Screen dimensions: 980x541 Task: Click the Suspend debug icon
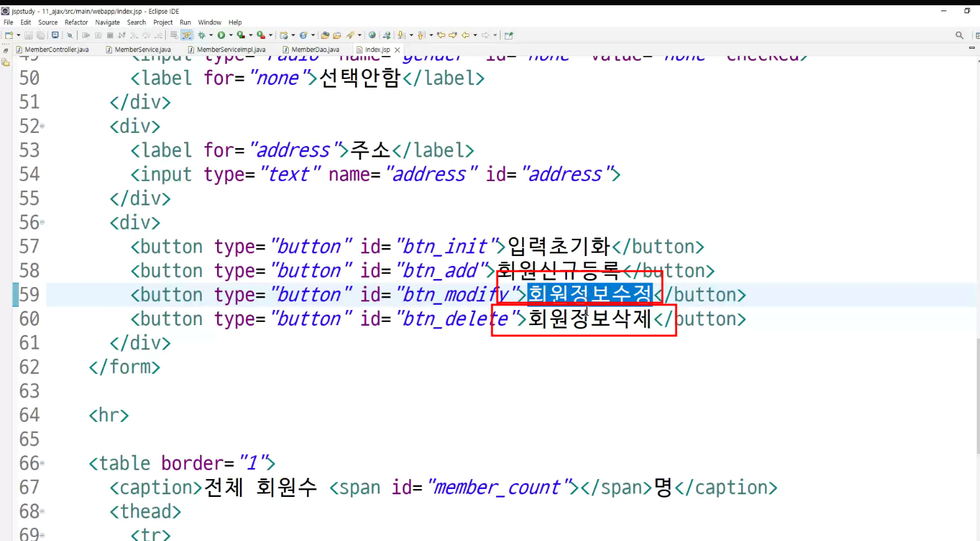[98, 35]
